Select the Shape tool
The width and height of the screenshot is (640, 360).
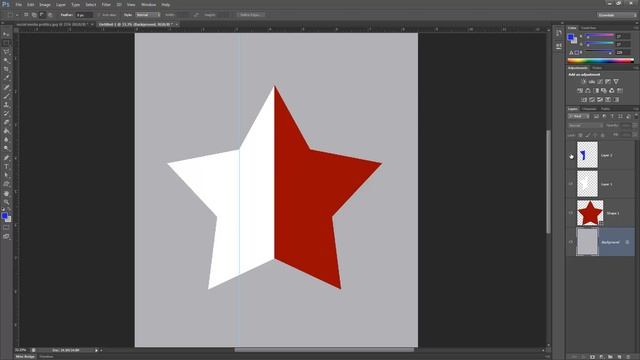point(6,184)
